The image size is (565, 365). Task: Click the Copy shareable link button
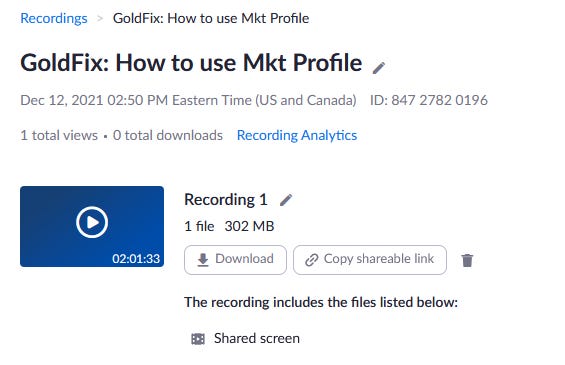370,260
